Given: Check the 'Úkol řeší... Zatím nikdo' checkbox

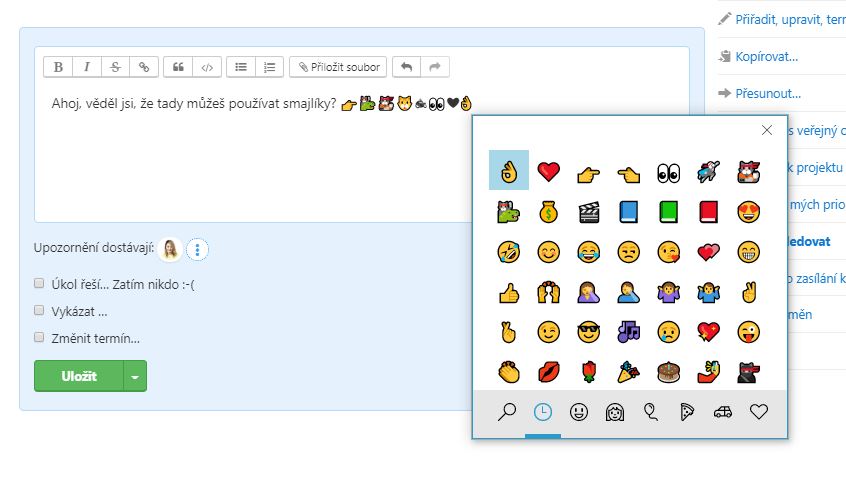Looking at the screenshot, I should (x=39, y=283).
